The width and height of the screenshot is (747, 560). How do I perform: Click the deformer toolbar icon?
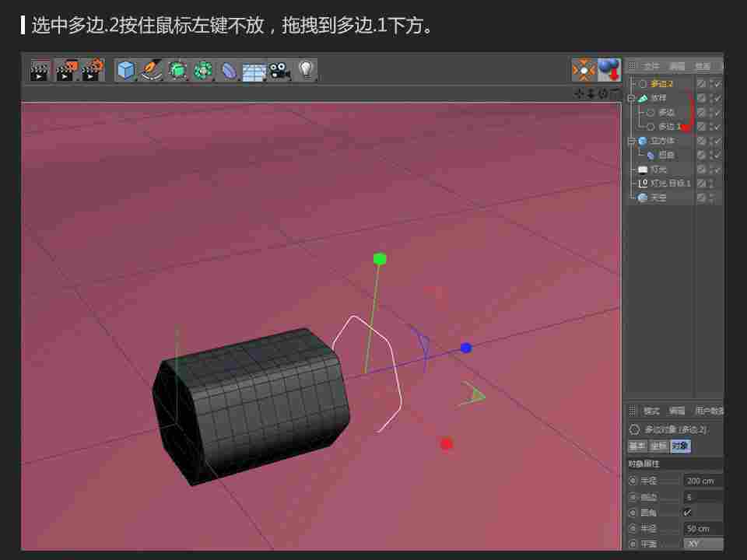(204, 70)
